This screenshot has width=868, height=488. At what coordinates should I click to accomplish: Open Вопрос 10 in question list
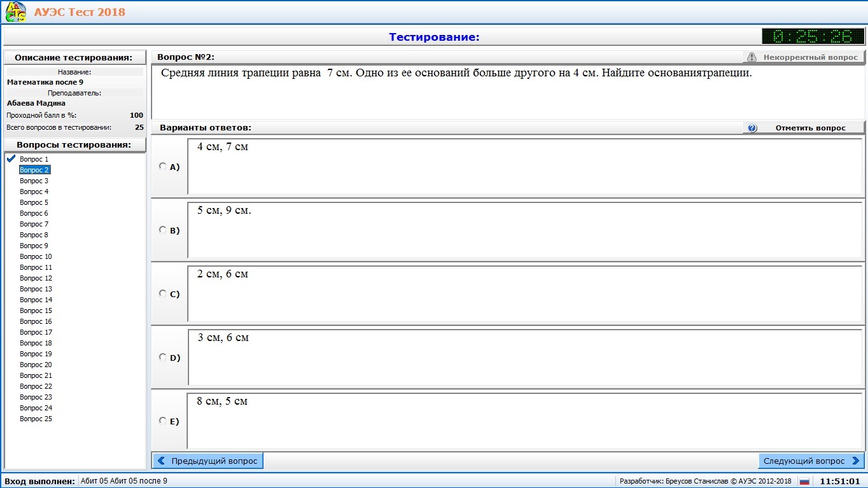tap(36, 256)
